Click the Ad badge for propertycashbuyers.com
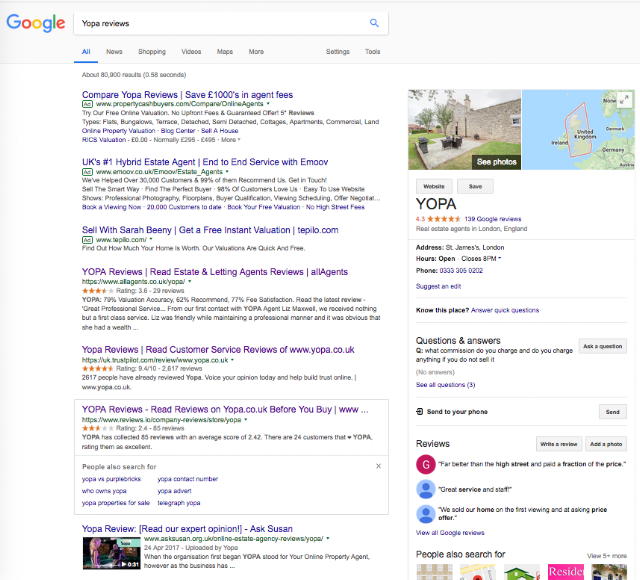The image size is (640, 580). [x=87, y=104]
